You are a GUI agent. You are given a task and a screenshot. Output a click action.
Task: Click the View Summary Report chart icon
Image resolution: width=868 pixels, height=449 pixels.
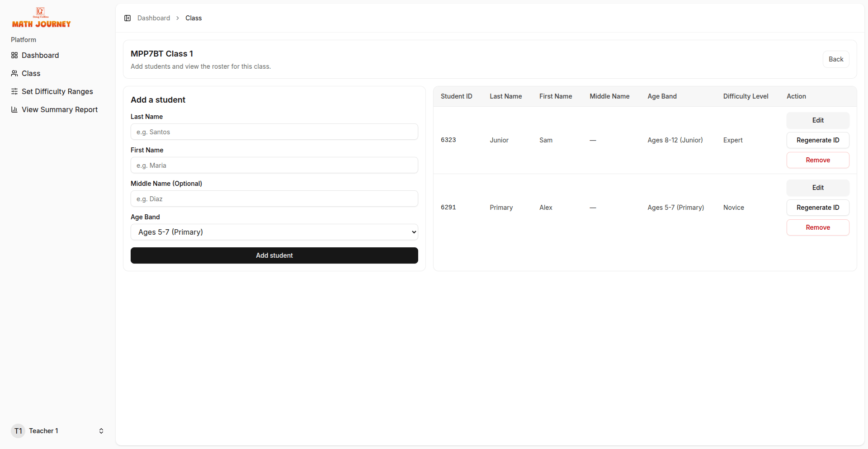[x=14, y=109]
